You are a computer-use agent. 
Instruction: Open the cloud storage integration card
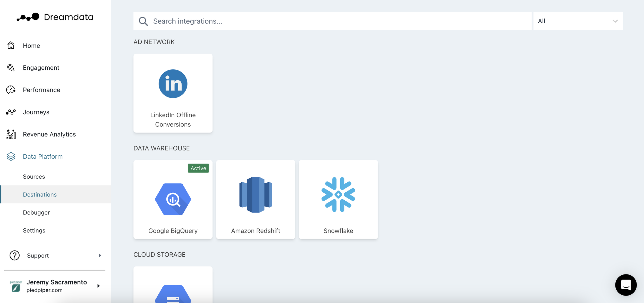[x=173, y=285]
